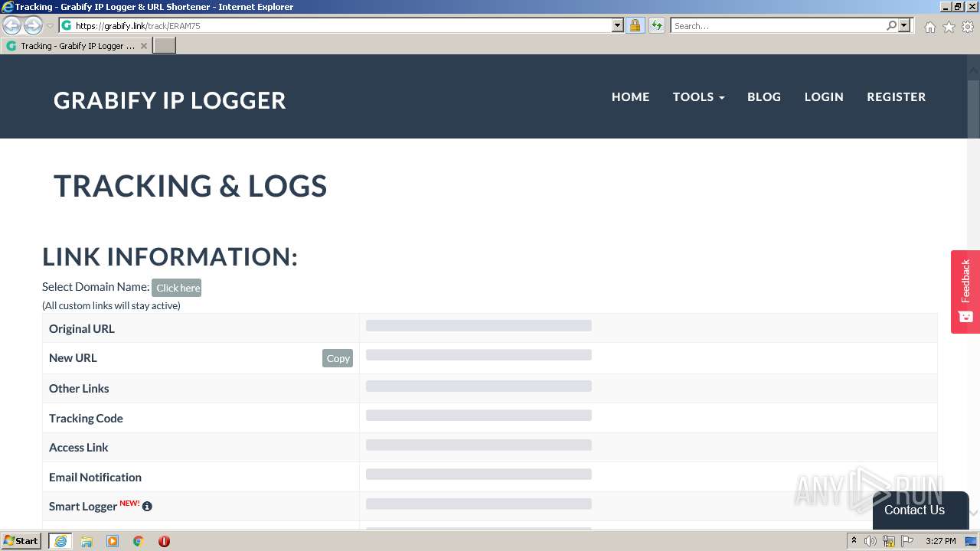
Task: Open the File Explorer folder taskbar icon
Action: [x=87, y=541]
